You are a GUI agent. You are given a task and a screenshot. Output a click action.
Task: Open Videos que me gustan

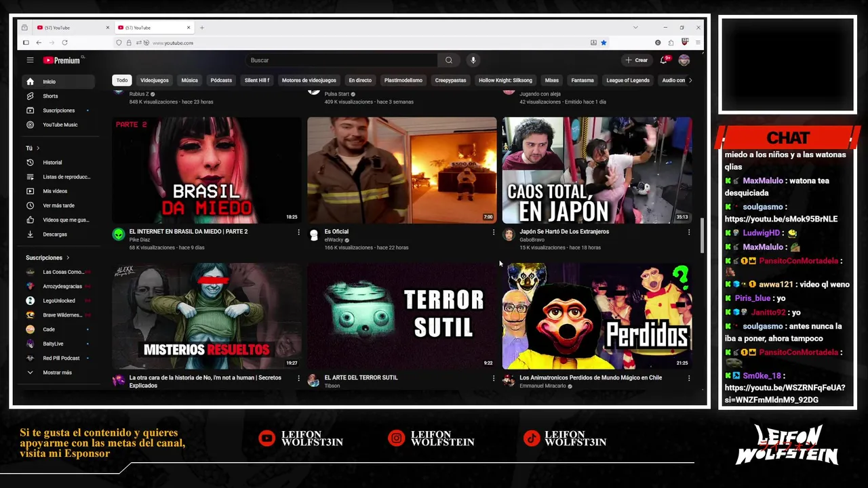(x=58, y=220)
